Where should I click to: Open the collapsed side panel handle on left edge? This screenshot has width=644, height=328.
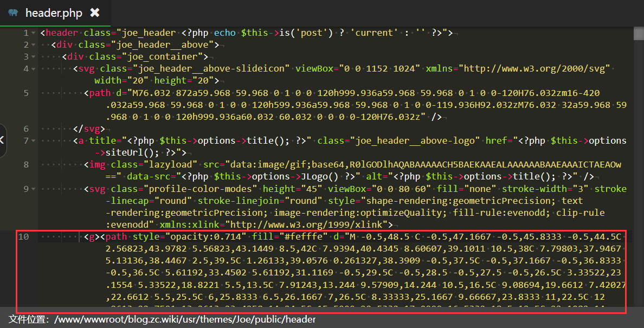3,140
